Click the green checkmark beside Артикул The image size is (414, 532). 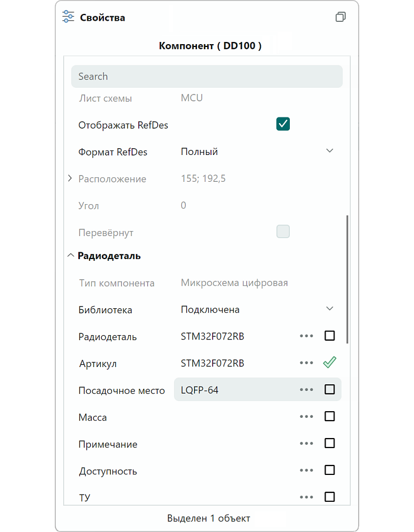[330, 363]
